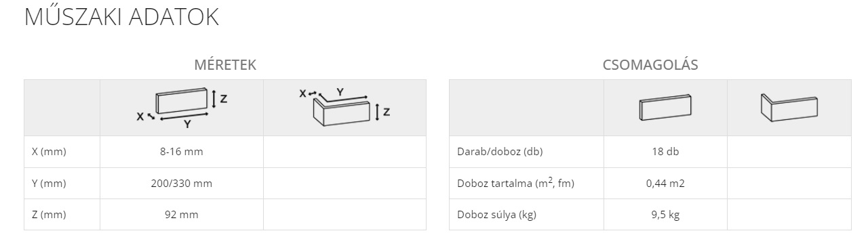Click the 18 db value cell
This screenshot has width=868, height=250.
[x=665, y=152]
